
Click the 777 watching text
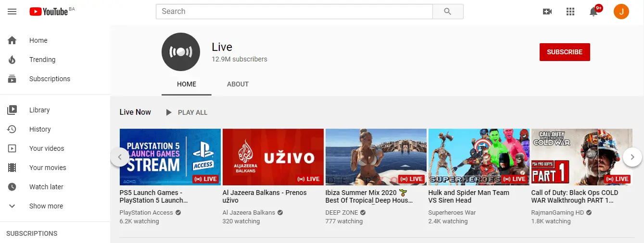pyautogui.click(x=344, y=221)
